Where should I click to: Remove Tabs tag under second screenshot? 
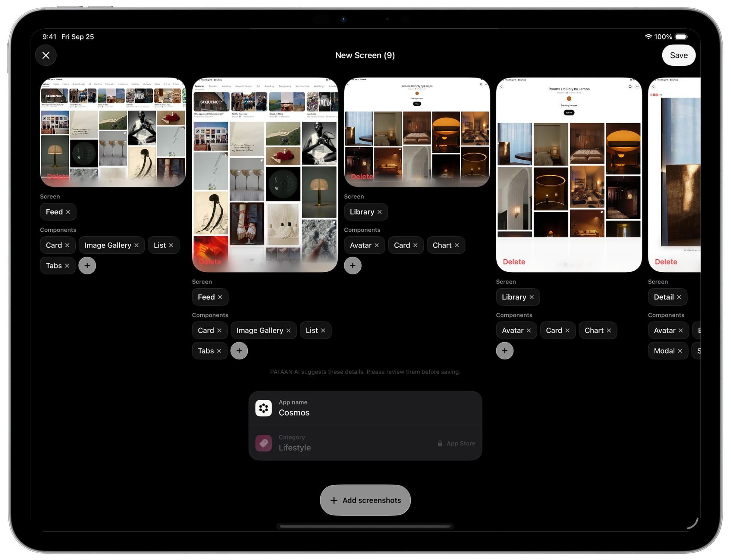coord(219,351)
